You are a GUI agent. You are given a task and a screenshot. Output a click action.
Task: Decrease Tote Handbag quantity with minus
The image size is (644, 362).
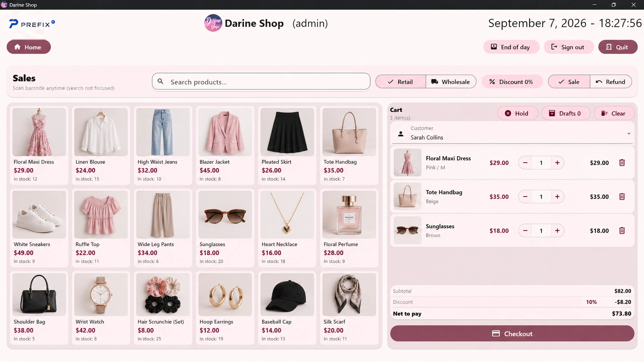pyautogui.click(x=525, y=197)
